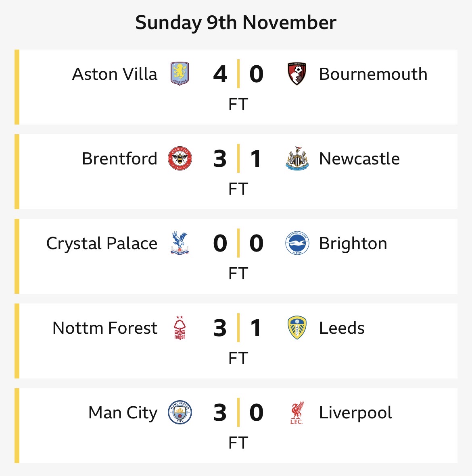Viewport: 472px width, 476px height.
Task: Click the Liverpool L.F.C. crest
Action: [297, 413]
